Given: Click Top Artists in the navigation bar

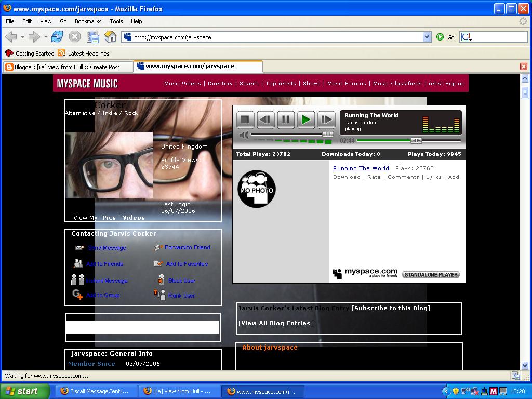Looking at the screenshot, I should pyautogui.click(x=281, y=84).
